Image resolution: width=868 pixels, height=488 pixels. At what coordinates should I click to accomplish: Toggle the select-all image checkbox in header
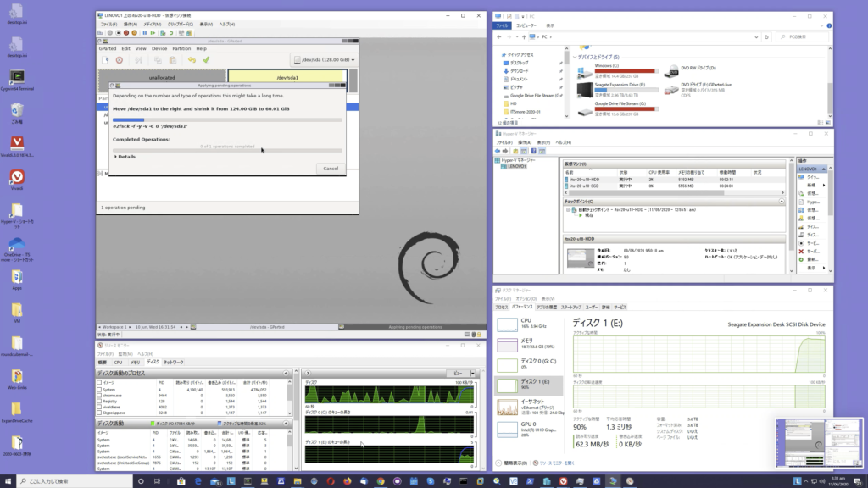point(100,382)
